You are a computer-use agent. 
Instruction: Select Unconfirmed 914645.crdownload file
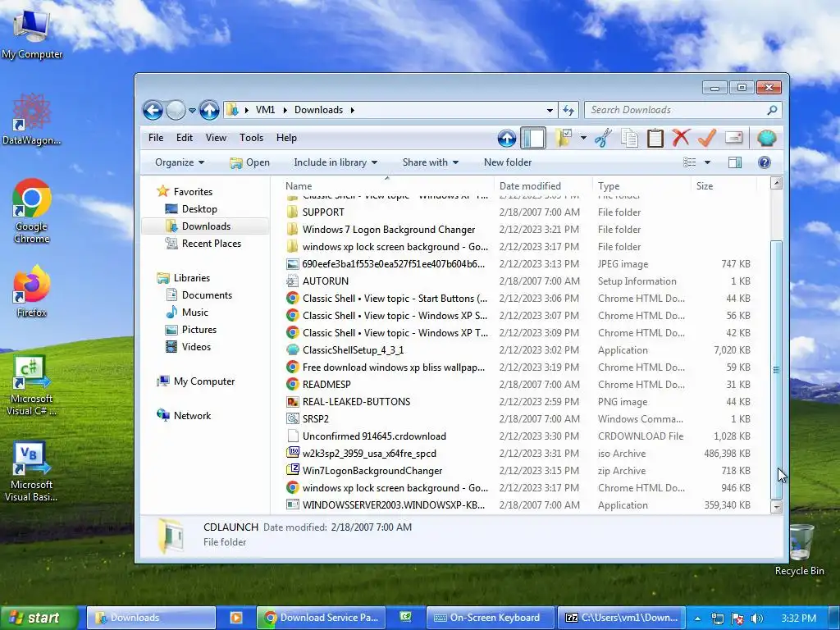tap(374, 436)
